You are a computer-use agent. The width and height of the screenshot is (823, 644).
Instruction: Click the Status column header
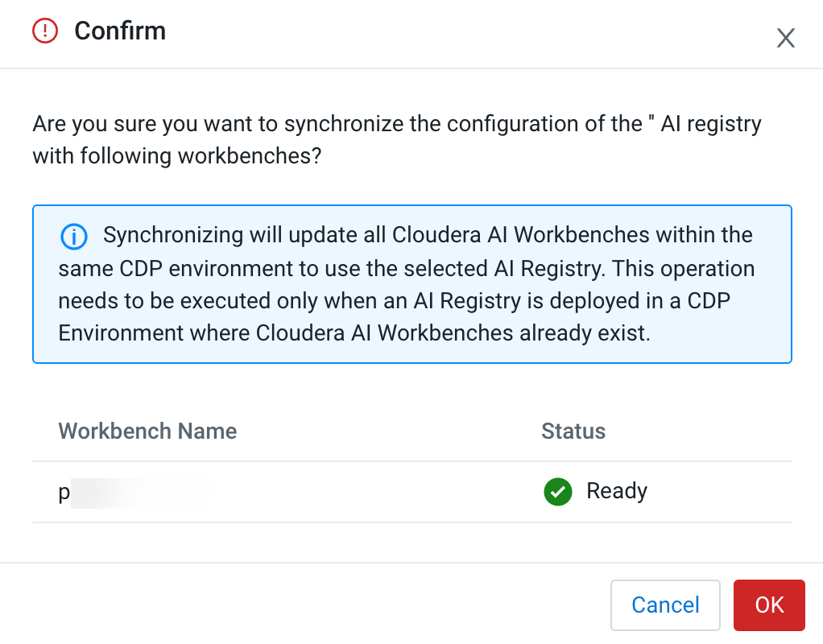(x=573, y=431)
